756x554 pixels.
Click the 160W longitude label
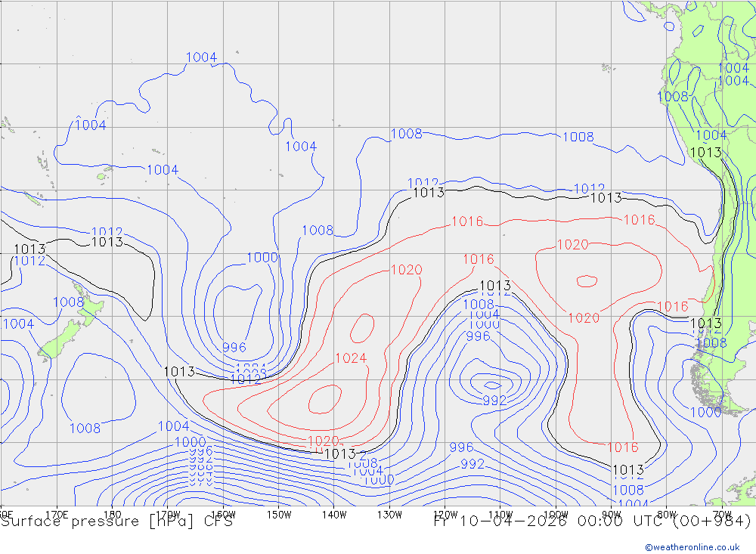[x=223, y=515]
